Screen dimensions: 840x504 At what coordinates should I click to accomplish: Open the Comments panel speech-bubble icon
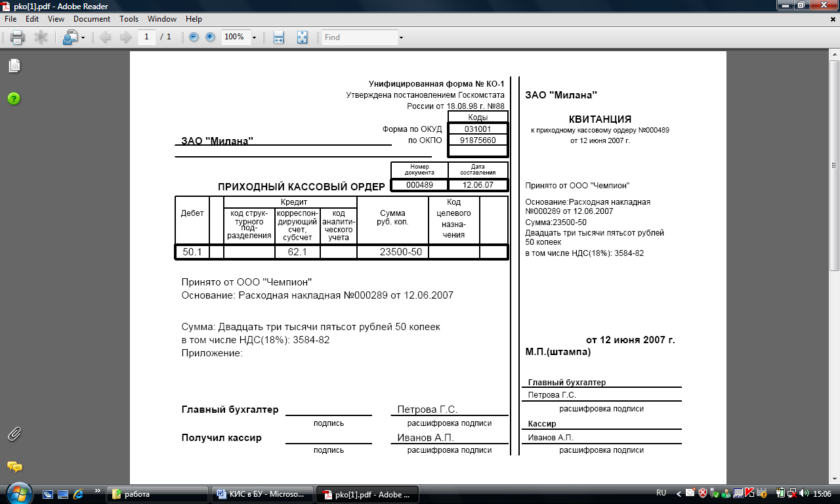click(x=14, y=467)
